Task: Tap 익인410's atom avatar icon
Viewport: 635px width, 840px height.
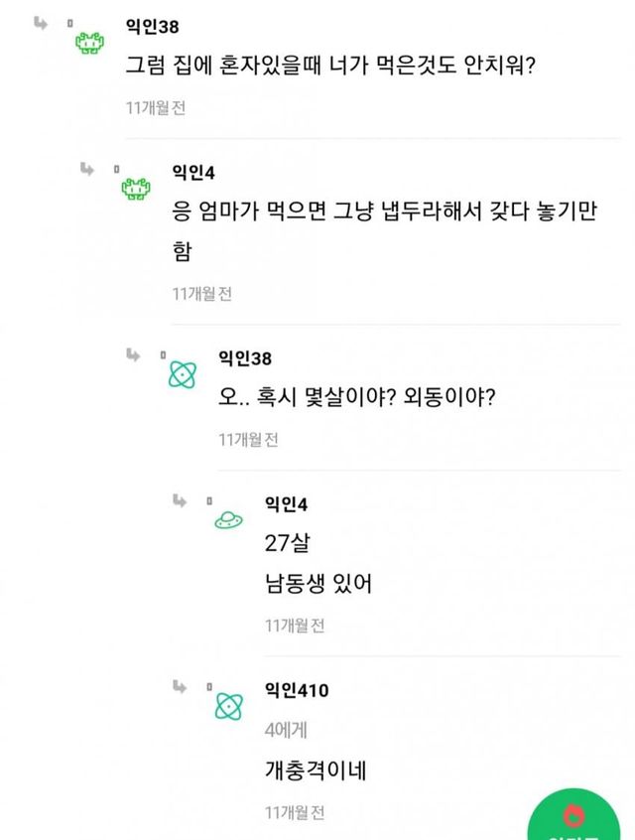Action: click(x=229, y=707)
